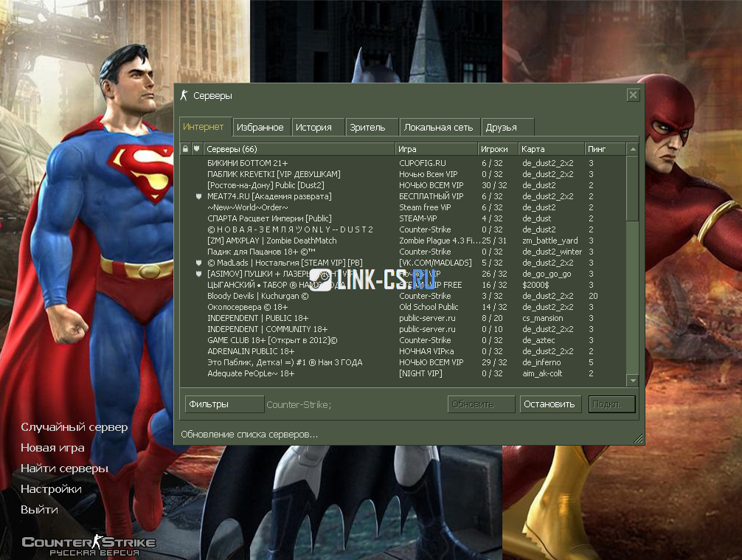This screenshot has height=560, width=742.
Task: Click the shield icon beside MEAT74.RU server
Action: 198,197
